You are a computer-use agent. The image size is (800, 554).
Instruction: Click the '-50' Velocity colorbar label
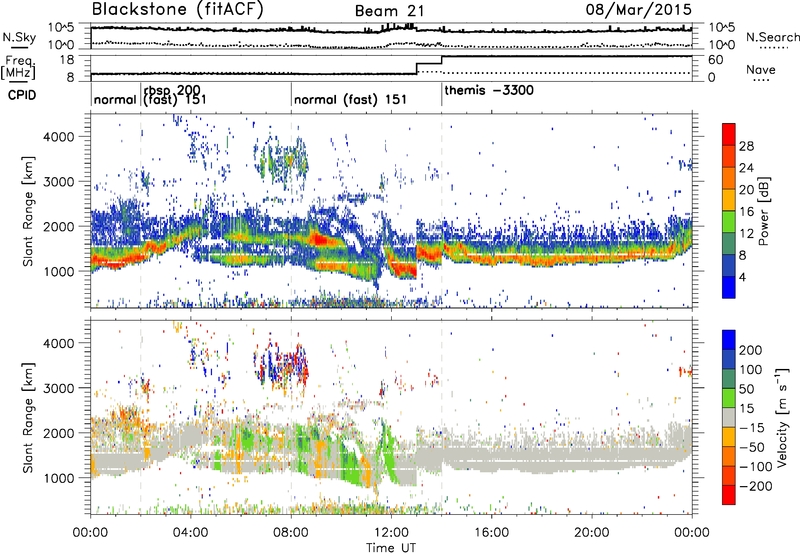(x=752, y=447)
